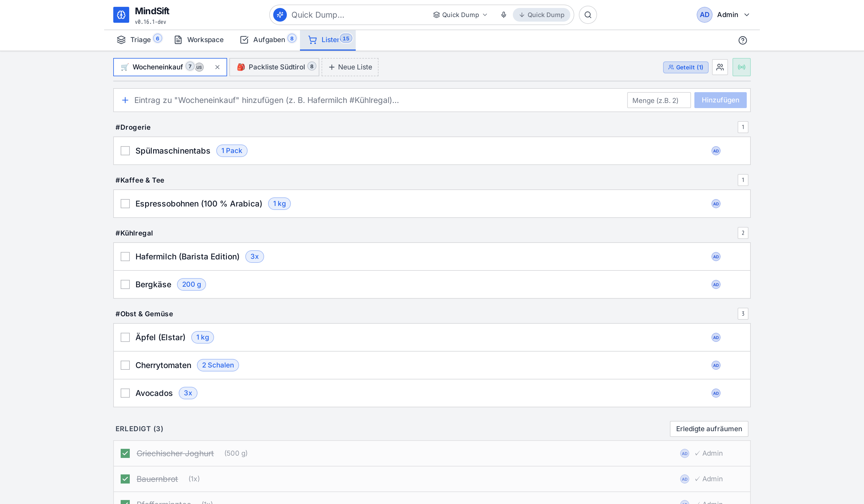Collapse the #Kühlregal category count
Image resolution: width=864 pixels, height=504 pixels.
[743, 233]
